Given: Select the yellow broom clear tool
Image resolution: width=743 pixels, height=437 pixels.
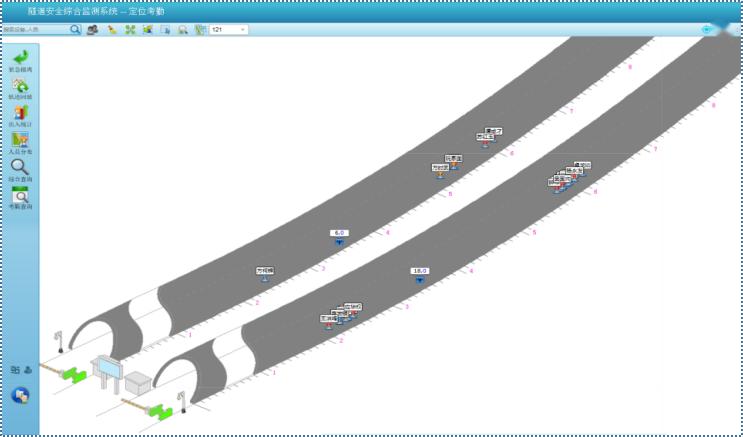Looking at the screenshot, I should pos(112,29).
